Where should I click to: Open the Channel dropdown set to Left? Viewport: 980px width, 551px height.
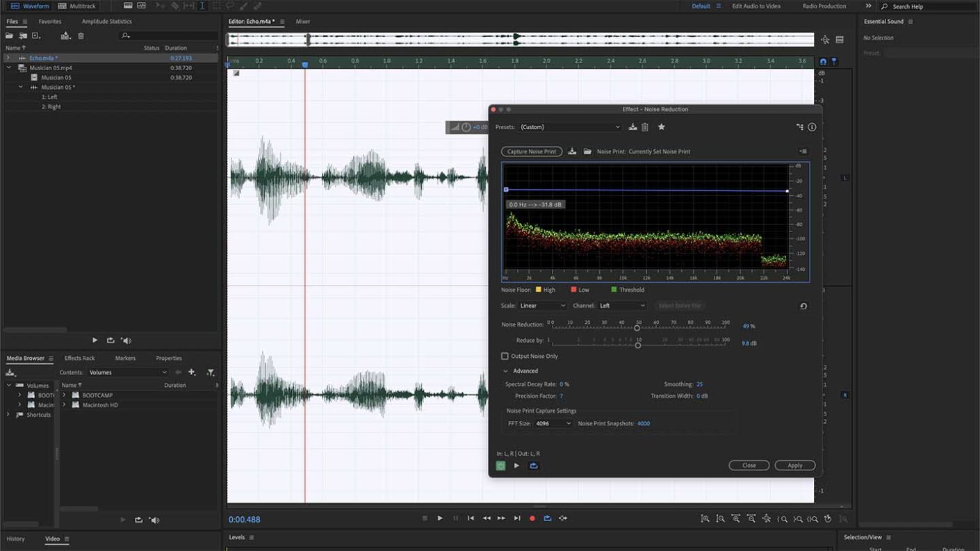click(623, 306)
